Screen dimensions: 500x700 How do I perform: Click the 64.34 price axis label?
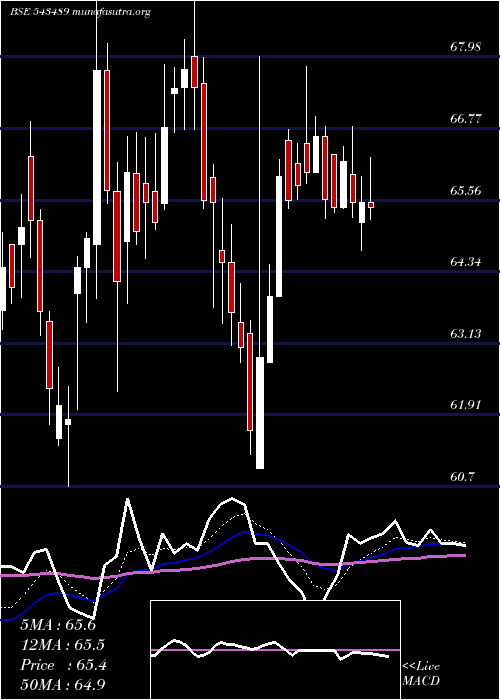[x=466, y=261]
